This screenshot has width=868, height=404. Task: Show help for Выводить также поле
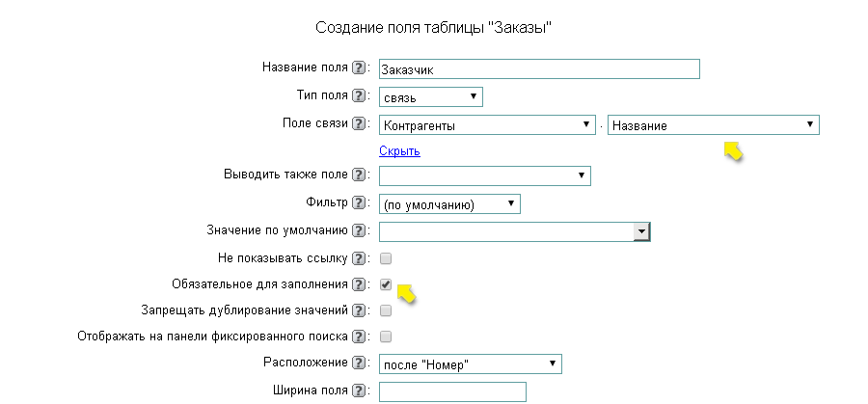(x=359, y=175)
